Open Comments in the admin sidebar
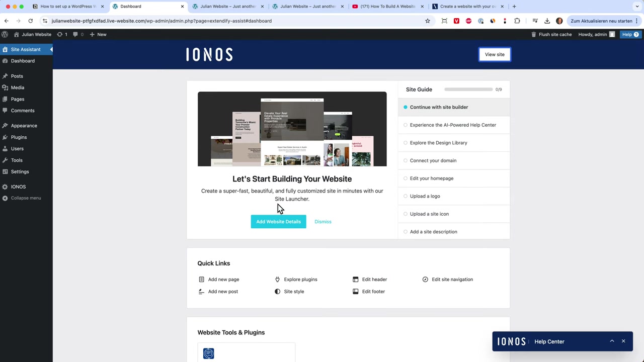 (23, 111)
